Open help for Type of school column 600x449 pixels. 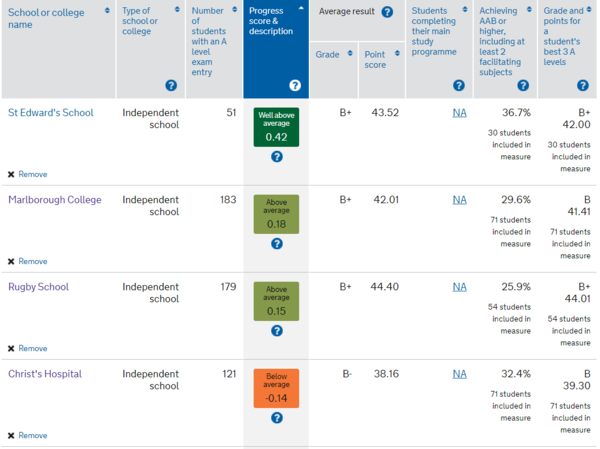click(x=171, y=85)
